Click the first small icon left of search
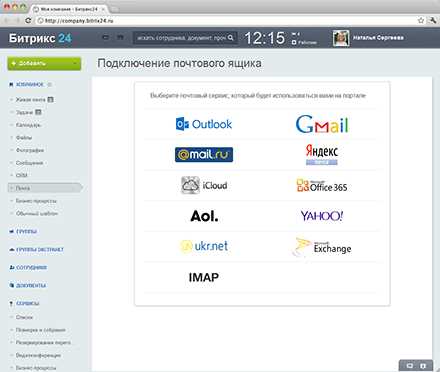Viewport: 440px width, 372px height. click(105, 37)
